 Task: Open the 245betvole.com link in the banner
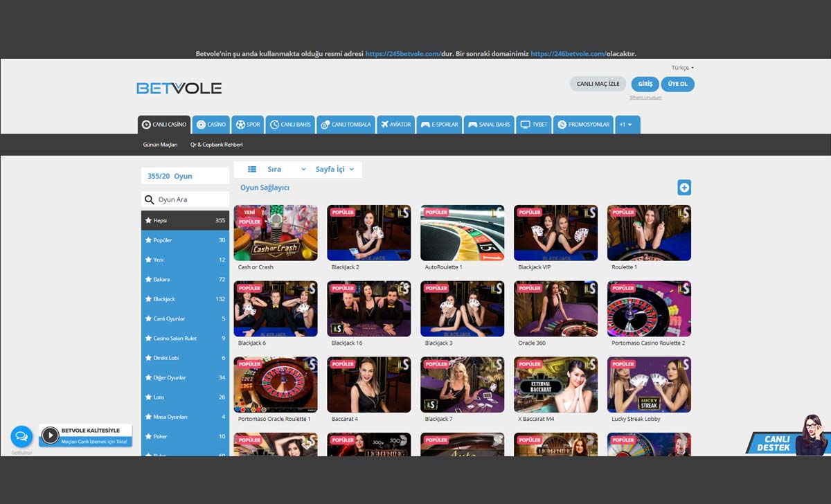[404, 54]
